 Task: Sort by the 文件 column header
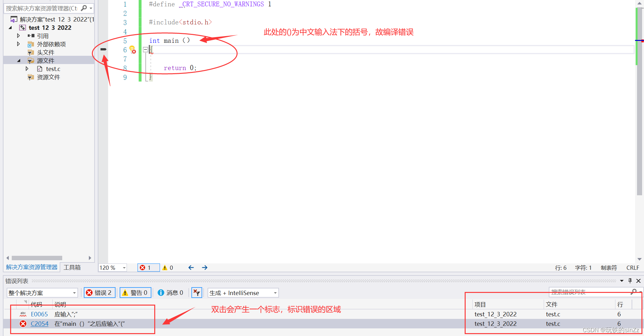(552, 304)
